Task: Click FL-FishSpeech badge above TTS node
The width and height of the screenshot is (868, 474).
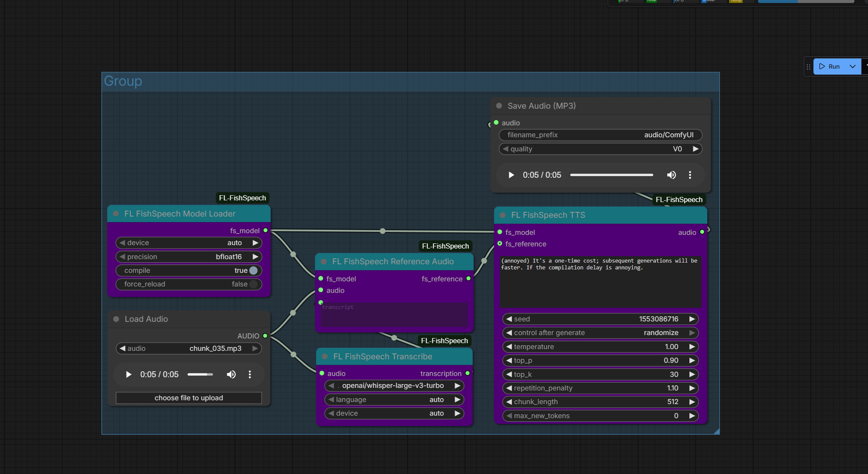Action: 679,199
